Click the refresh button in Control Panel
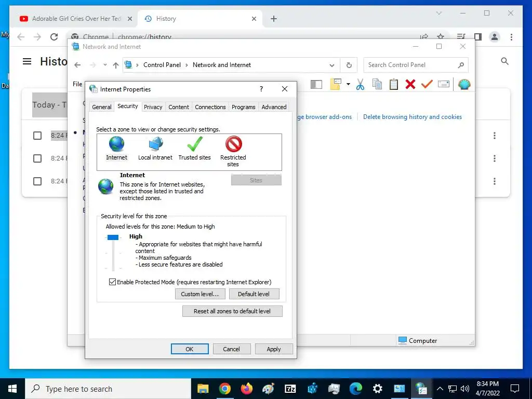The height and width of the screenshot is (399, 532). (x=349, y=65)
